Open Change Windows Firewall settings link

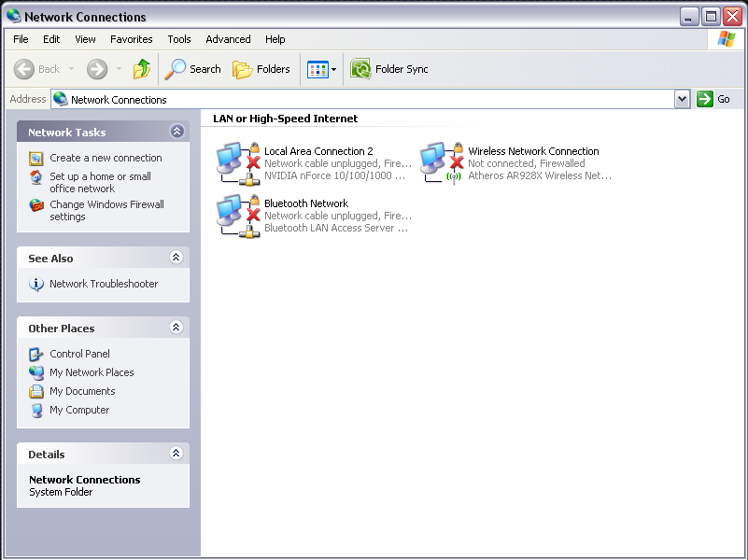(106, 210)
